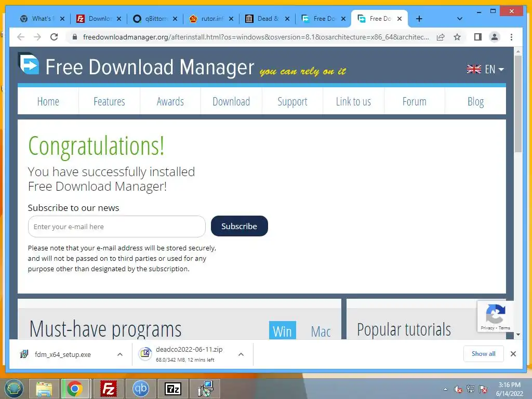Close the qBittorrent tab
The image size is (532, 399).
(175, 19)
